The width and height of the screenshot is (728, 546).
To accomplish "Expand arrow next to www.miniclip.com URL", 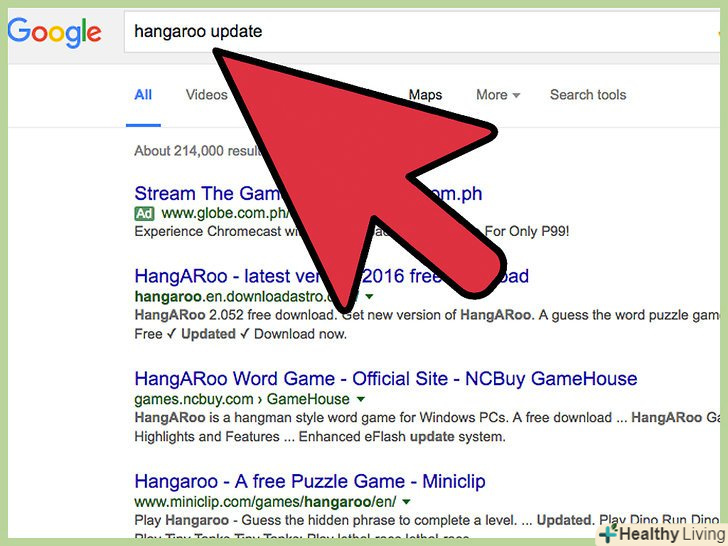I will point(406,502).
